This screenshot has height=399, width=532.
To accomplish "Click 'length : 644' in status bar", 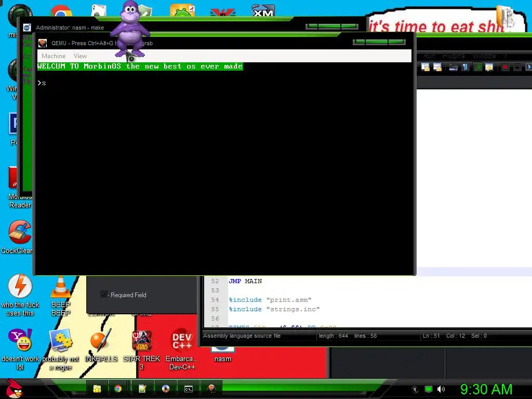I will tap(333, 336).
